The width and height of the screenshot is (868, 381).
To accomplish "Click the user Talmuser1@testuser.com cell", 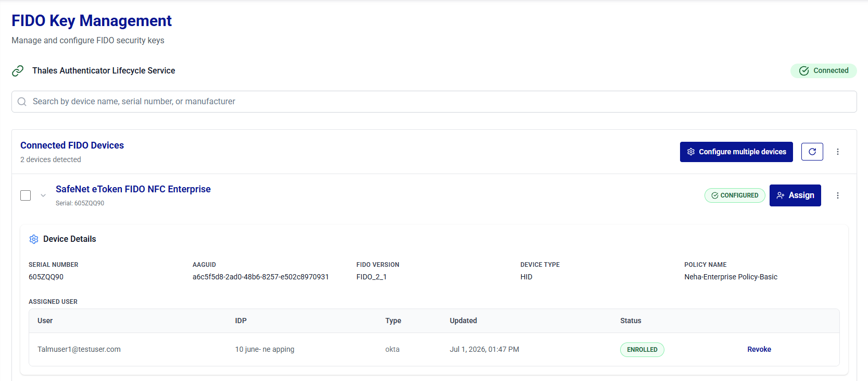I will point(79,349).
